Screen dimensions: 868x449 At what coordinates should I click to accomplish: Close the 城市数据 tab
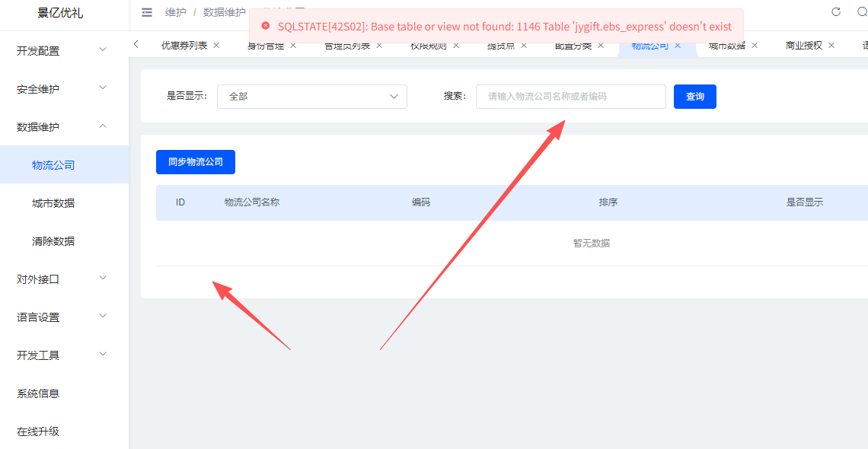pos(755,46)
